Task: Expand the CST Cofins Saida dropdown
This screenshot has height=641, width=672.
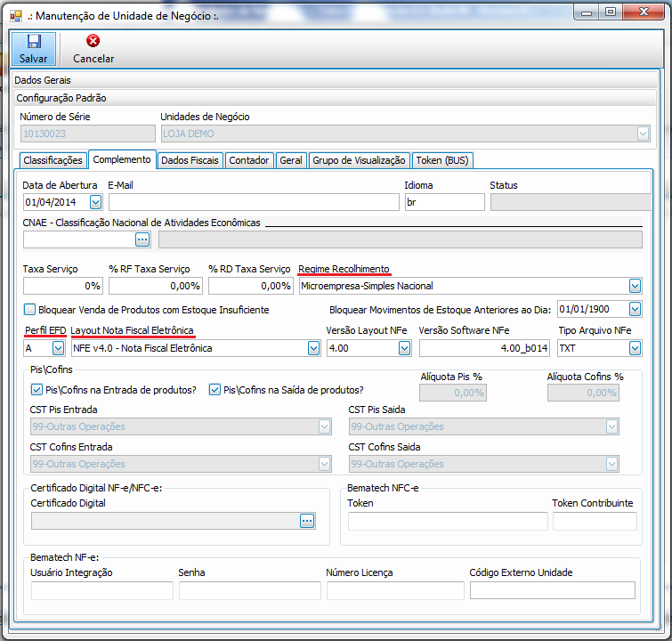Action: 612,464
